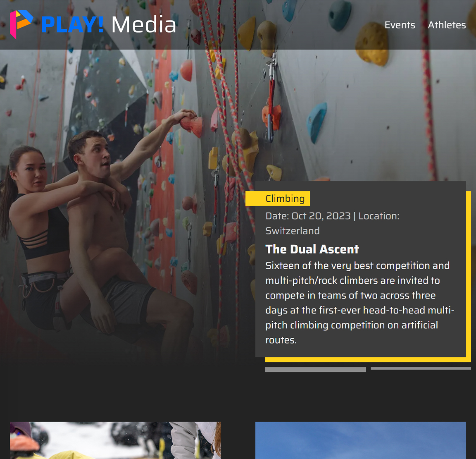Click the large yellow climbing hold near Athletes
This screenshot has width=476, height=459.
[372, 44]
